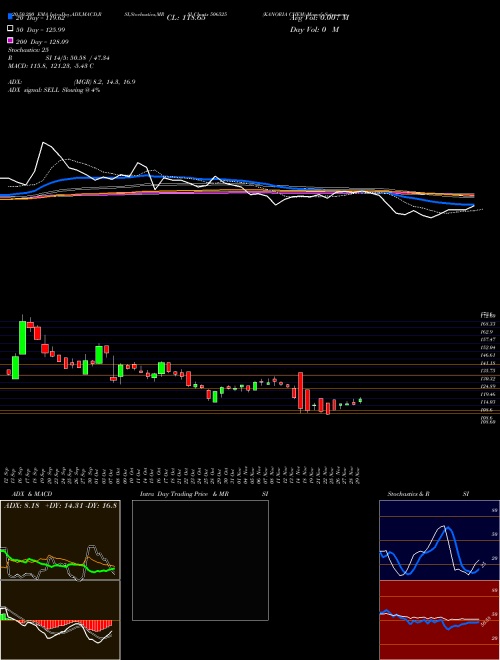The width and height of the screenshot is (500, 660).
Task: Click the white 50 Day legend swatch
Action: [10, 29]
